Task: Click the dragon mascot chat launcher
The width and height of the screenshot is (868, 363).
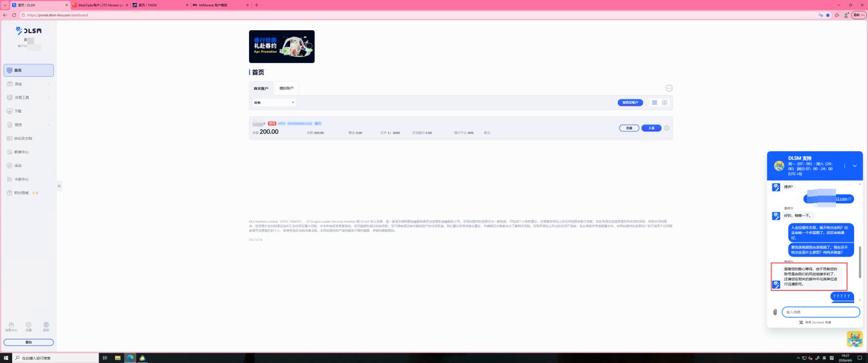Action: (855, 339)
